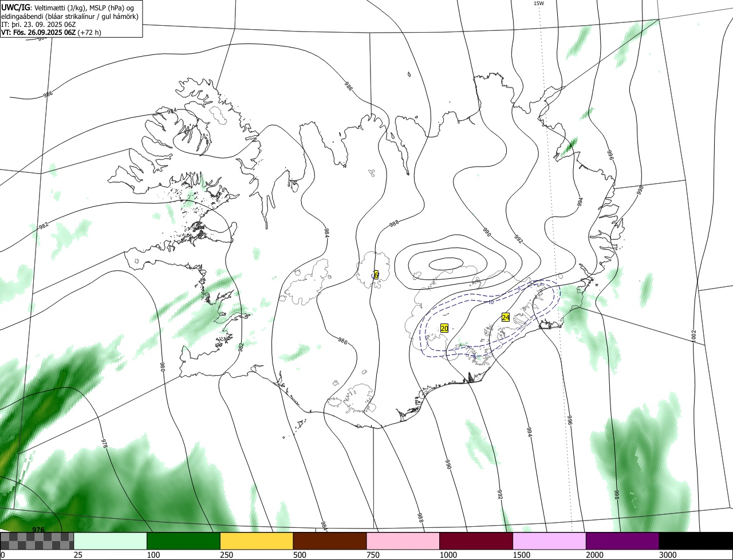Image resolution: width=733 pixels, height=560 pixels.
Task: Click the pale mint 25–100 legend swatch
Action: pos(111,541)
